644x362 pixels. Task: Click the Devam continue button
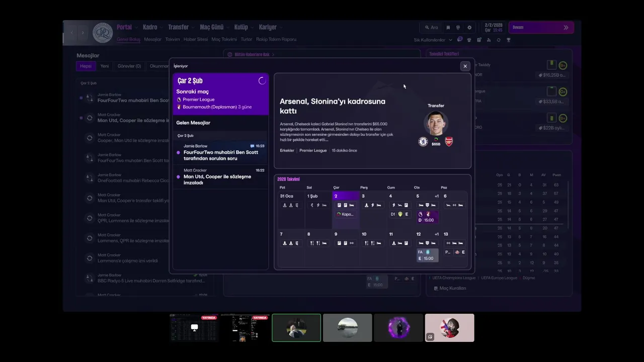[541, 28]
